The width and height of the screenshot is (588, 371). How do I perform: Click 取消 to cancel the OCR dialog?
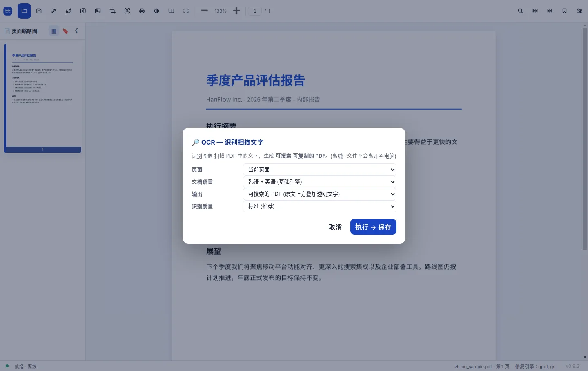point(335,227)
